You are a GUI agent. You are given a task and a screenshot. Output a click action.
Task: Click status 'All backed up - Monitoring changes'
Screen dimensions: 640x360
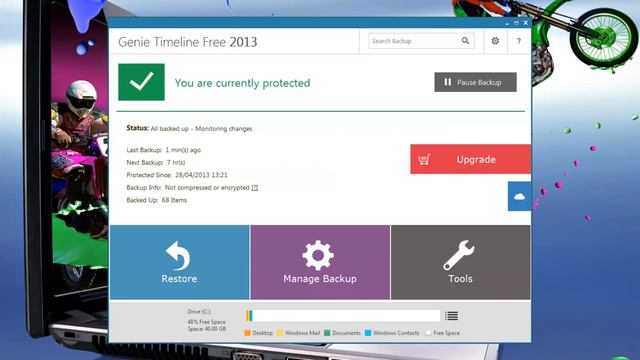[x=201, y=129]
